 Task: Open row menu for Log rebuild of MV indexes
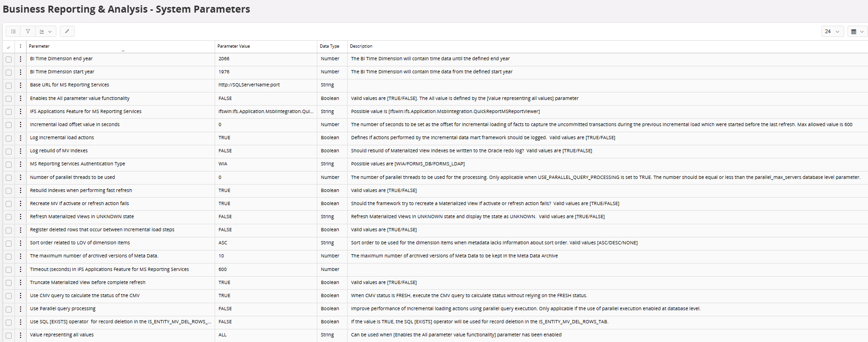(21, 151)
